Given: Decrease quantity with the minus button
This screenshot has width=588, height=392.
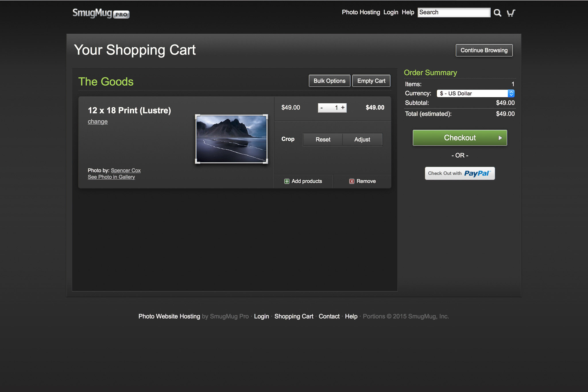Looking at the screenshot, I should click(322, 108).
